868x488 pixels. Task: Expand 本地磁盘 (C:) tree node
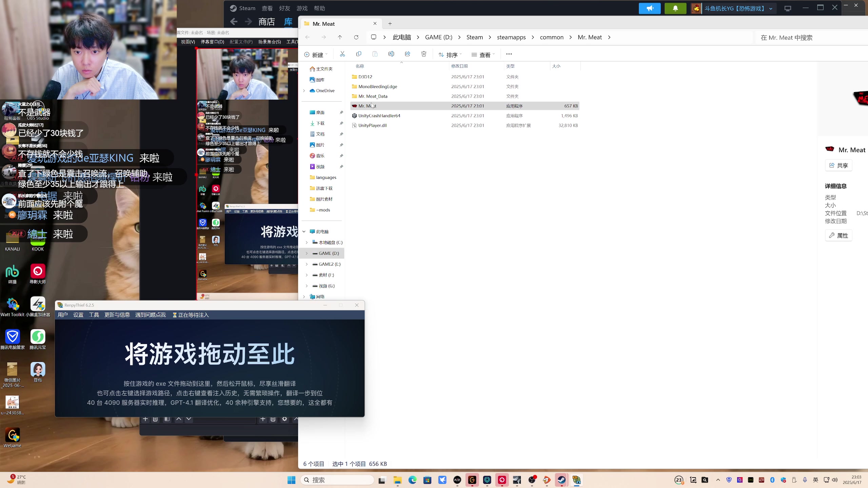pyautogui.click(x=307, y=242)
